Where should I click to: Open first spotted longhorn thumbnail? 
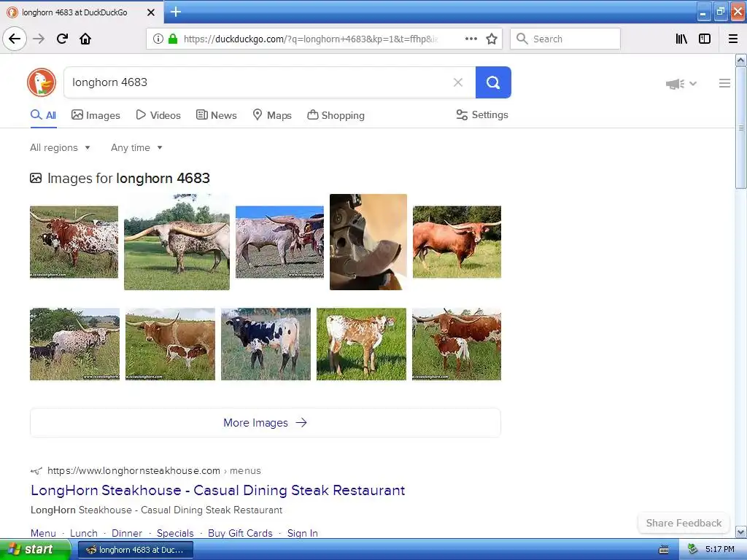pyautogui.click(x=74, y=242)
